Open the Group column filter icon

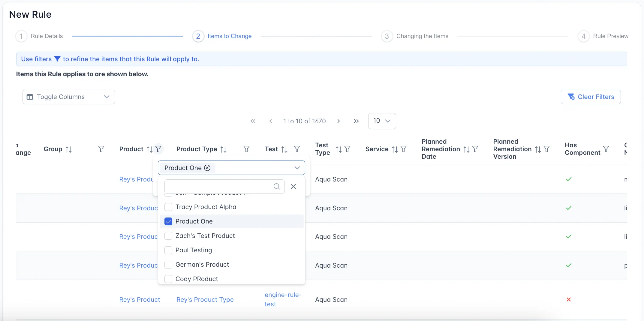[x=101, y=149]
